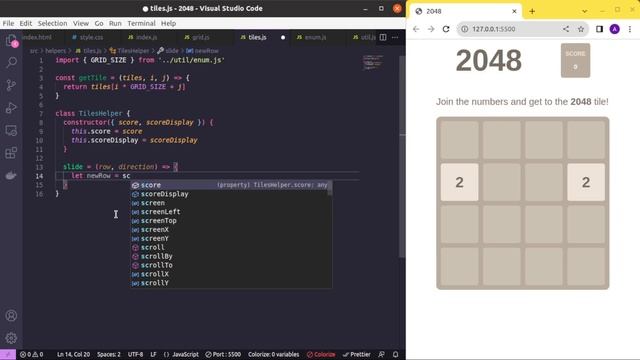Screen dimensions: 640x360
Task: Go back in Chrome
Action: coord(416,29)
